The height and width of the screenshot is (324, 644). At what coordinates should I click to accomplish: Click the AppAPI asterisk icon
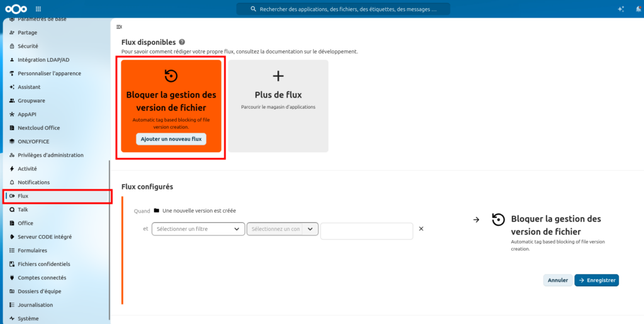pyautogui.click(x=12, y=114)
